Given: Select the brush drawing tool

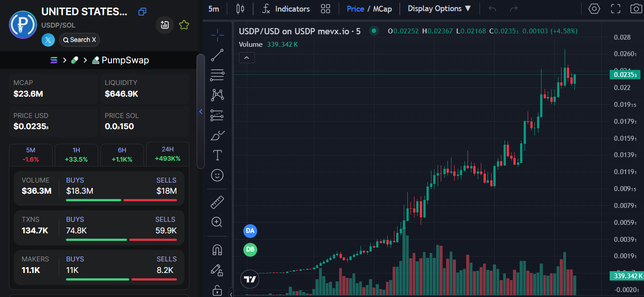Looking at the screenshot, I should pyautogui.click(x=217, y=135).
